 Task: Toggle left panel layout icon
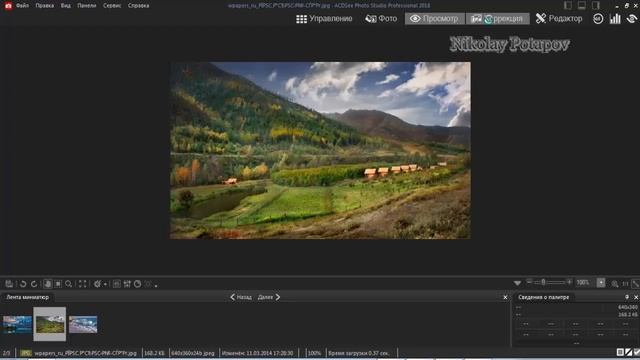click(568, 5)
